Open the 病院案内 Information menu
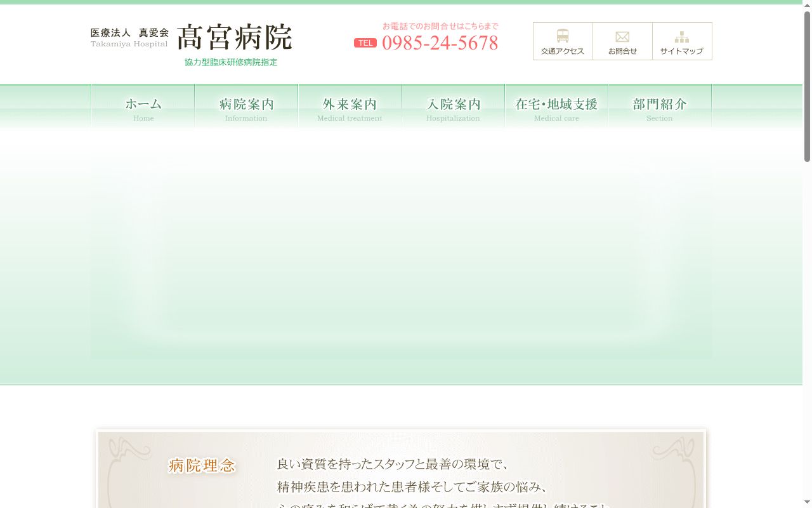This screenshot has height=508, width=812. pos(246,107)
